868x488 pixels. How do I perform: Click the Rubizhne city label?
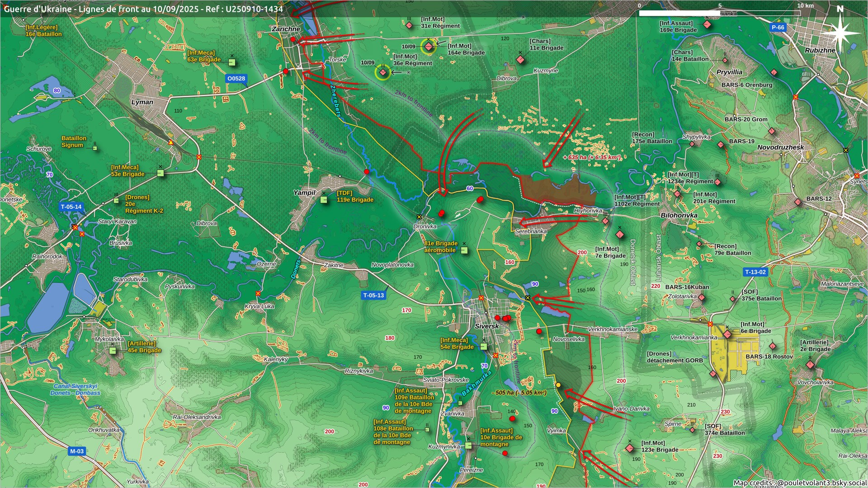point(820,51)
